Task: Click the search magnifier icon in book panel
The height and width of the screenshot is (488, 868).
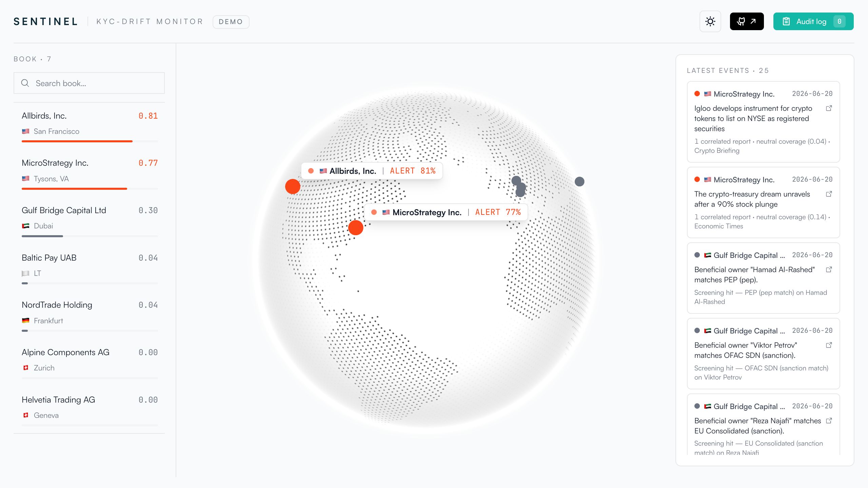Action: [x=25, y=83]
